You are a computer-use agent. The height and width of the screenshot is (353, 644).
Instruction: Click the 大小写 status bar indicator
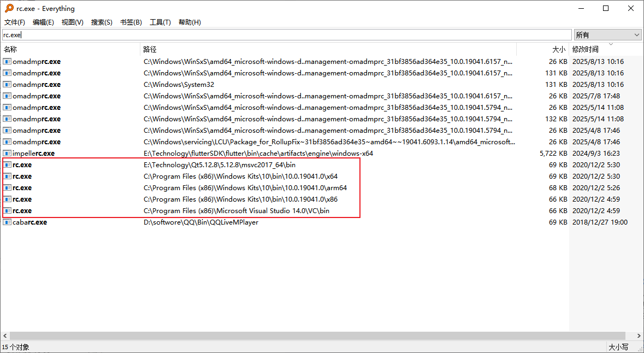coord(618,347)
